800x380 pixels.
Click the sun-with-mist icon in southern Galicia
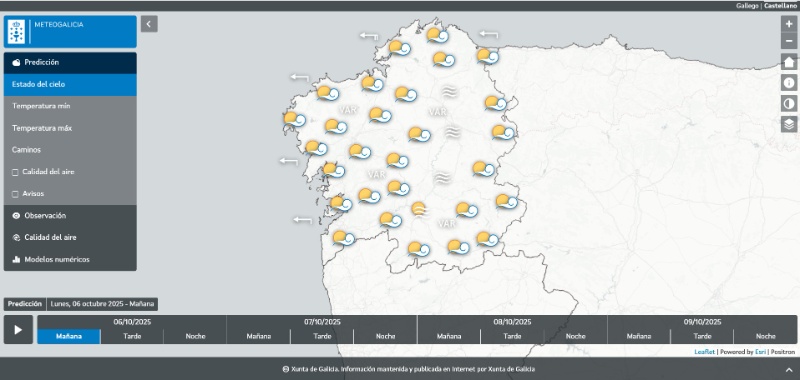click(419, 209)
